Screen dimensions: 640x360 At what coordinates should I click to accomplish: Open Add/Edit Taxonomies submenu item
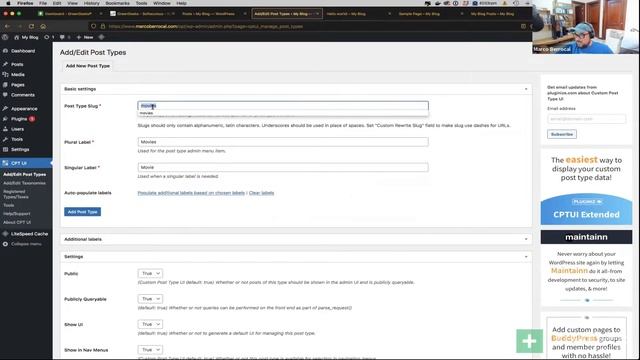[x=24, y=183]
